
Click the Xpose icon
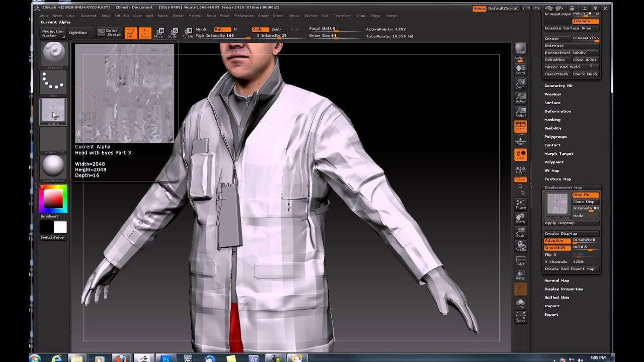pos(521,317)
